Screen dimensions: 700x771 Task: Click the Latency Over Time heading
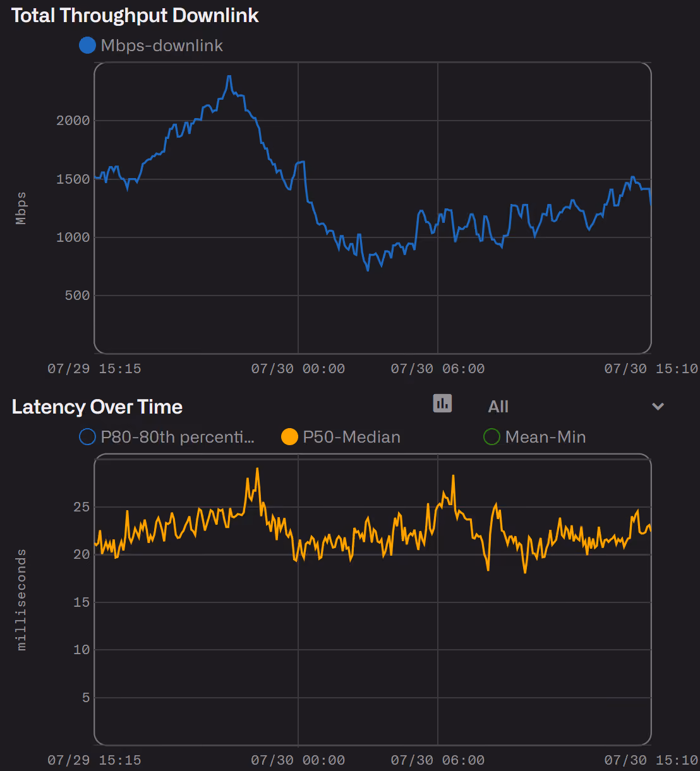click(97, 407)
